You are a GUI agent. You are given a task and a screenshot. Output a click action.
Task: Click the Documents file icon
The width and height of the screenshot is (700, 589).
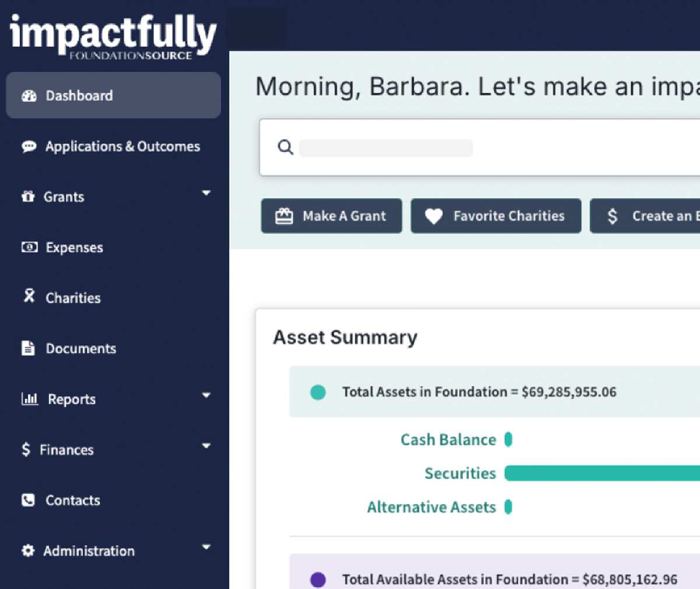[28, 348]
